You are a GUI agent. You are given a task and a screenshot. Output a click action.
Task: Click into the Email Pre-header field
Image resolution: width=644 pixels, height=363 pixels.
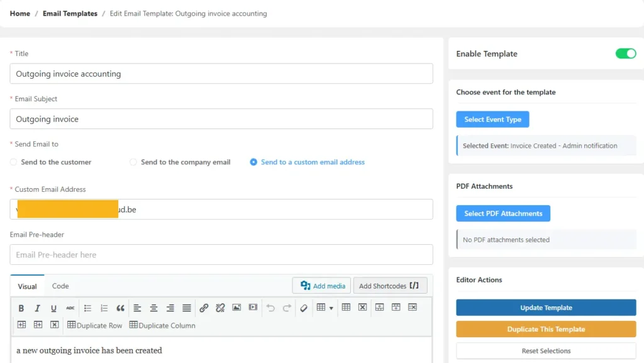[x=221, y=255]
